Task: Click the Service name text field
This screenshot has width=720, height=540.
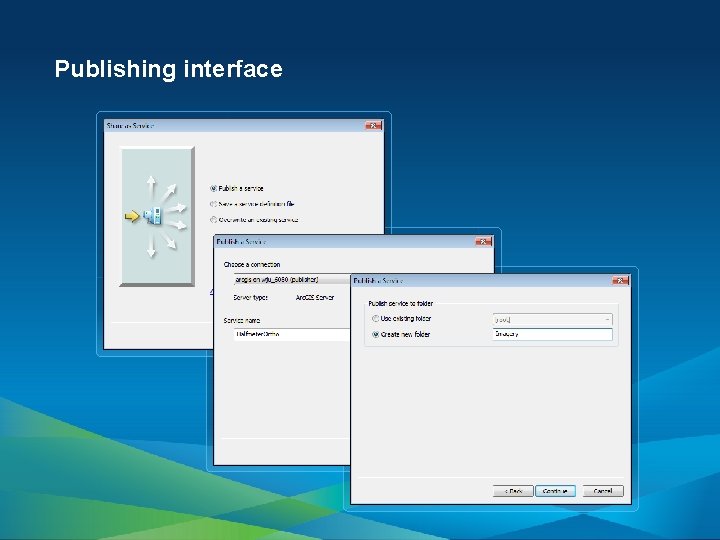Action: tap(292, 334)
